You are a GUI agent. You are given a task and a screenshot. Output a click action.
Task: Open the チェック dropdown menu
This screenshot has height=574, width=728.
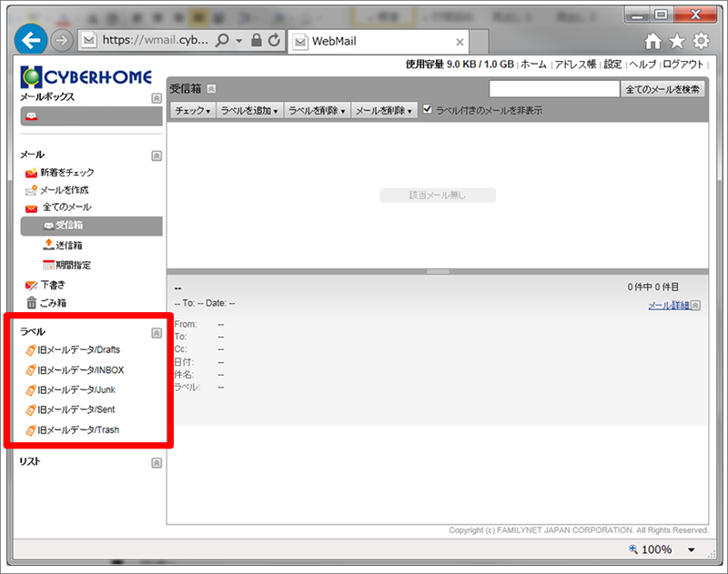[x=192, y=111]
